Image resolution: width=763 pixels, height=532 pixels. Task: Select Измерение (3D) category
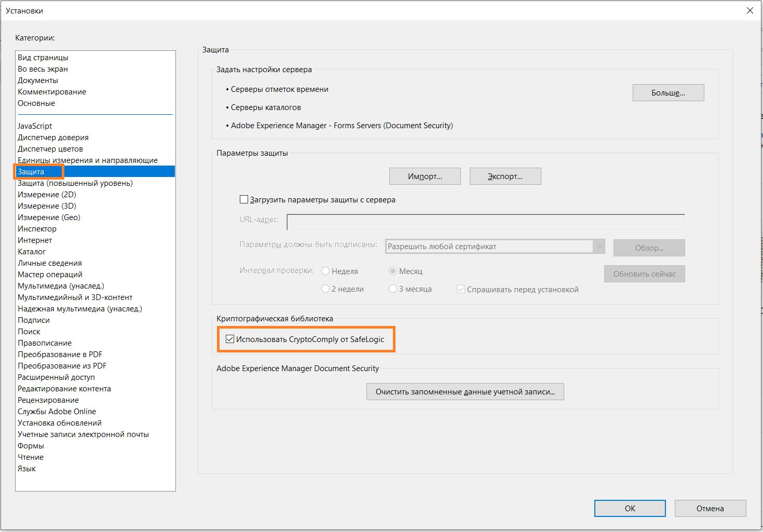(96, 206)
